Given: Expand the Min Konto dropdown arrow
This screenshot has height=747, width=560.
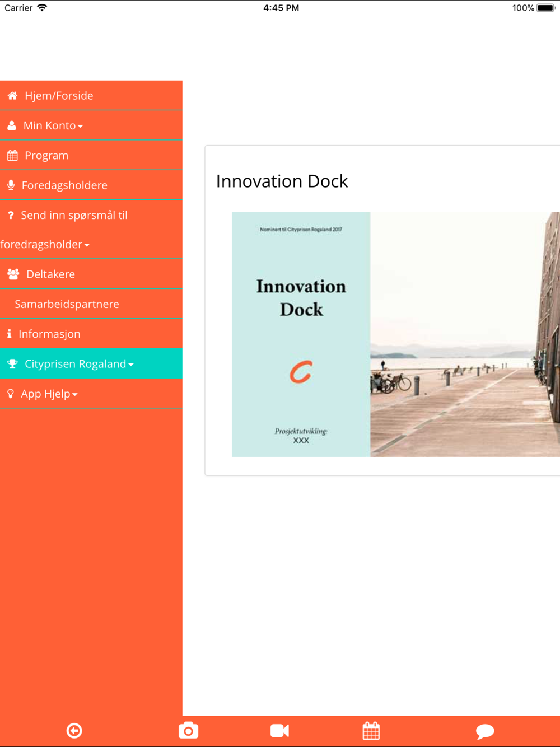Looking at the screenshot, I should tap(81, 127).
